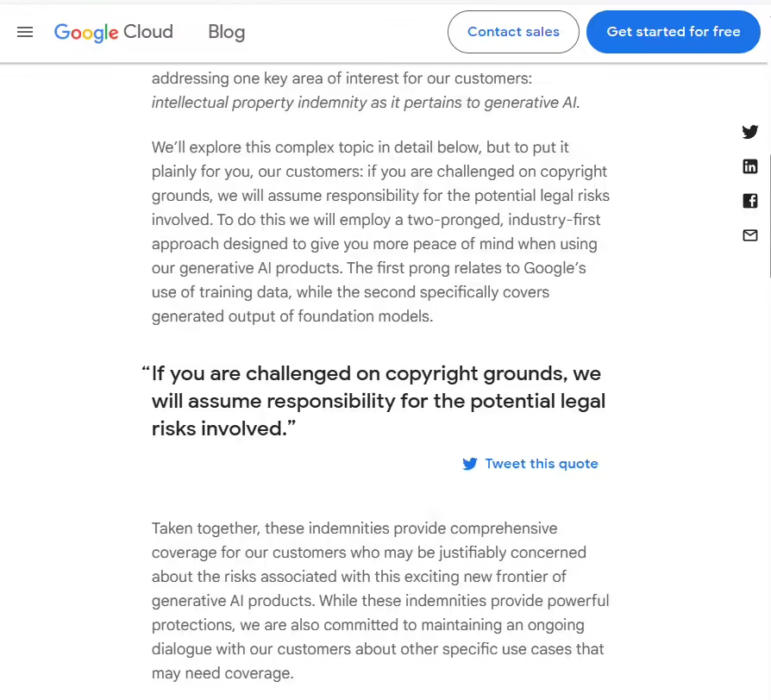Screen dimensions: 771x700
Task: Share article via sidebar Twitter icon
Action: pyautogui.click(x=749, y=132)
